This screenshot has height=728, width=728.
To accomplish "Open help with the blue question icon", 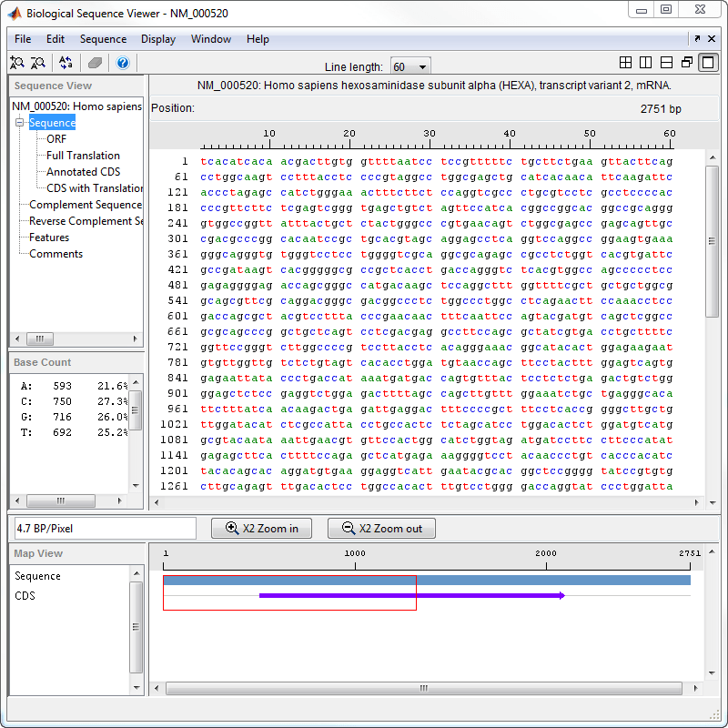I will 123,63.
